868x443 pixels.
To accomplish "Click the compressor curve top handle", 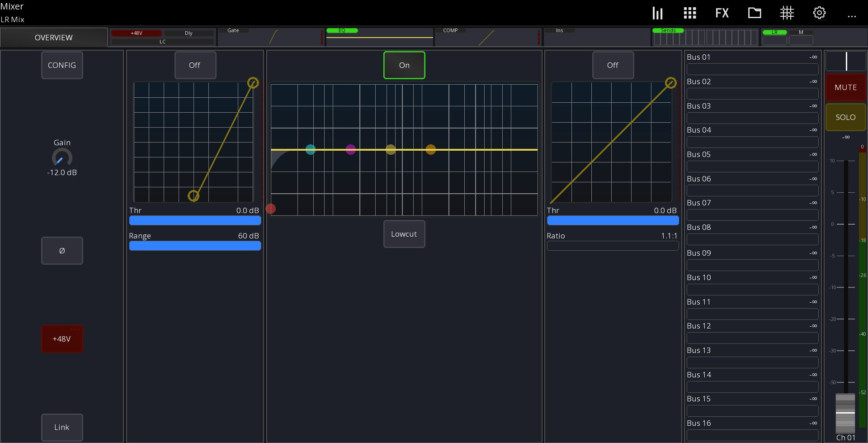I will click(671, 83).
